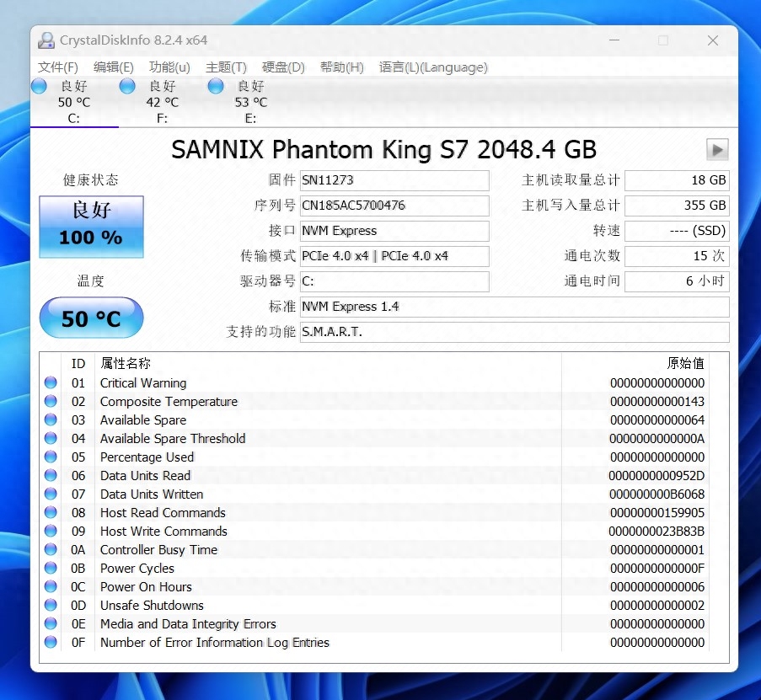Select the Data Units Read attribute name
Screen dimensions: 761x700
[145, 475]
